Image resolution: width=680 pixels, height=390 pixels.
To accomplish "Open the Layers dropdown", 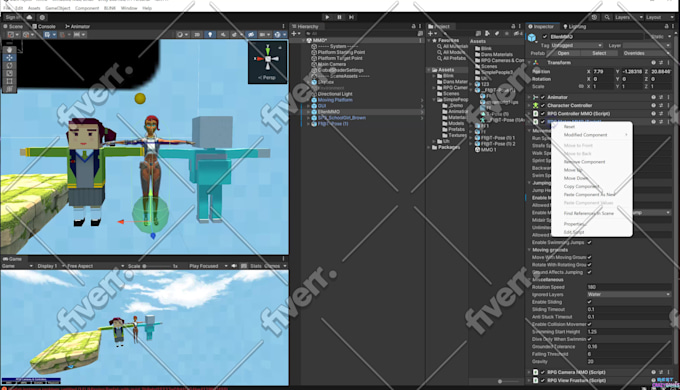I will [628, 17].
